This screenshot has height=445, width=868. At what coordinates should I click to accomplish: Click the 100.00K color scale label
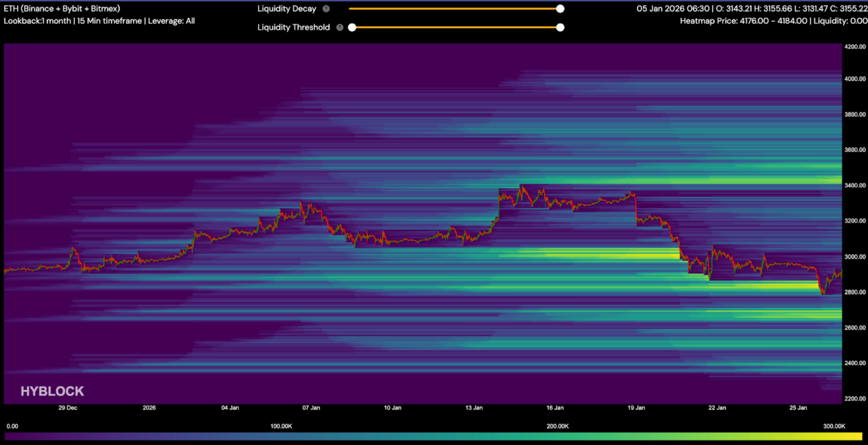coord(281,426)
